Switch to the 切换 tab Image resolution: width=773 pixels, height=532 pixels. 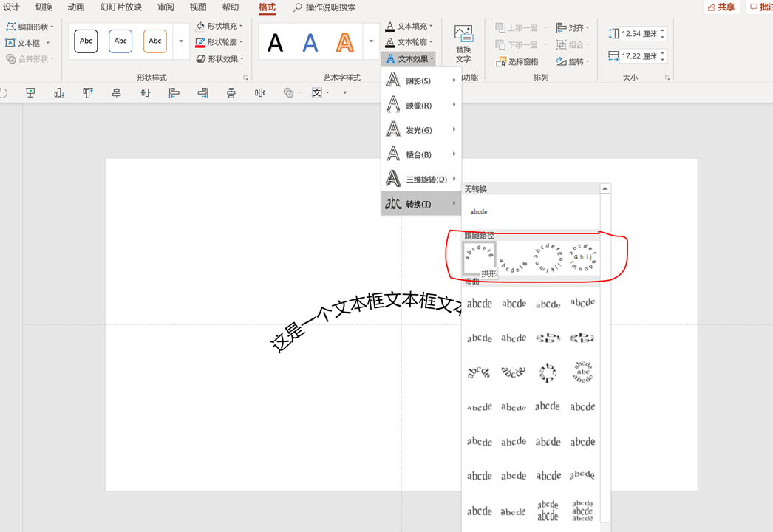click(x=44, y=7)
